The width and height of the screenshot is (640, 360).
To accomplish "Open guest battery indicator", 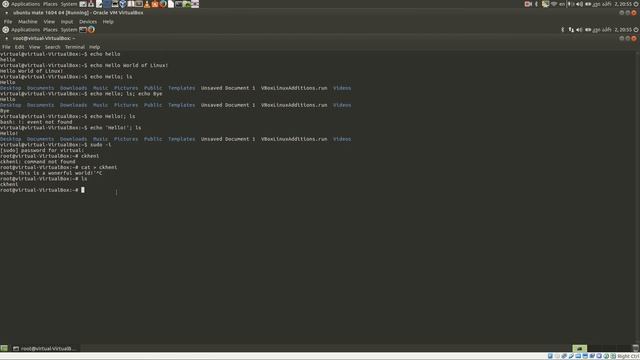I will point(588,30).
